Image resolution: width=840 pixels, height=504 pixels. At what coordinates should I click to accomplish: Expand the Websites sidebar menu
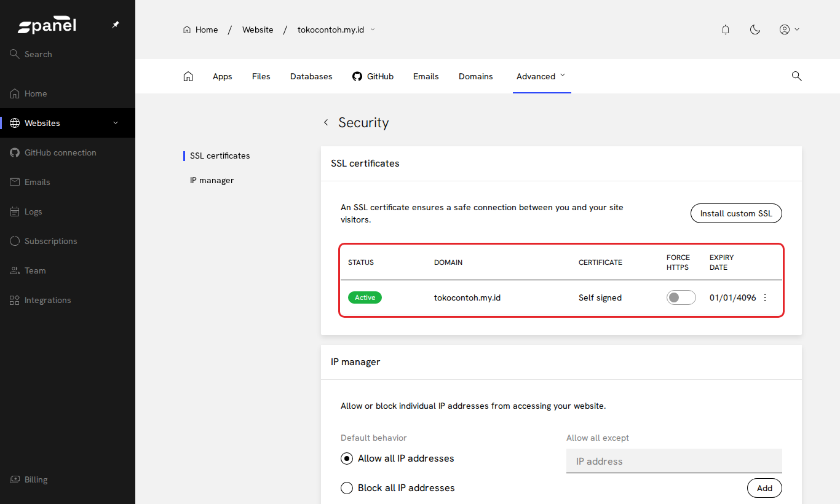coord(116,123)
